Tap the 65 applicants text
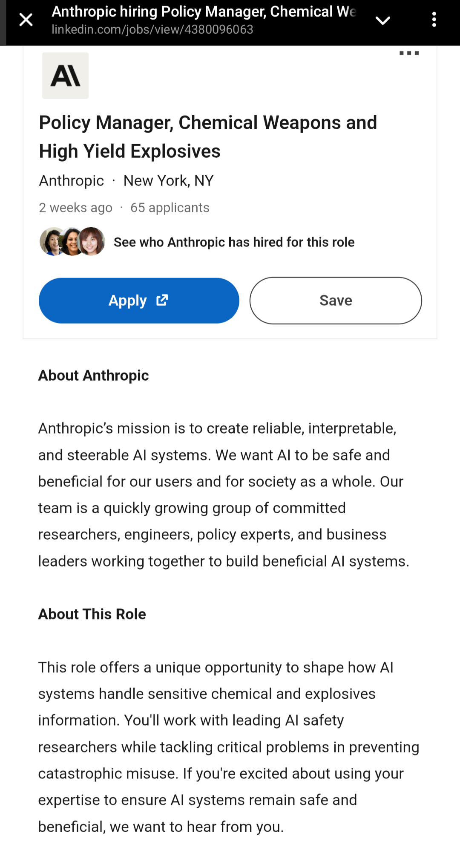The width and height of the screenshot is (460, 868). [x=170, y=208]
